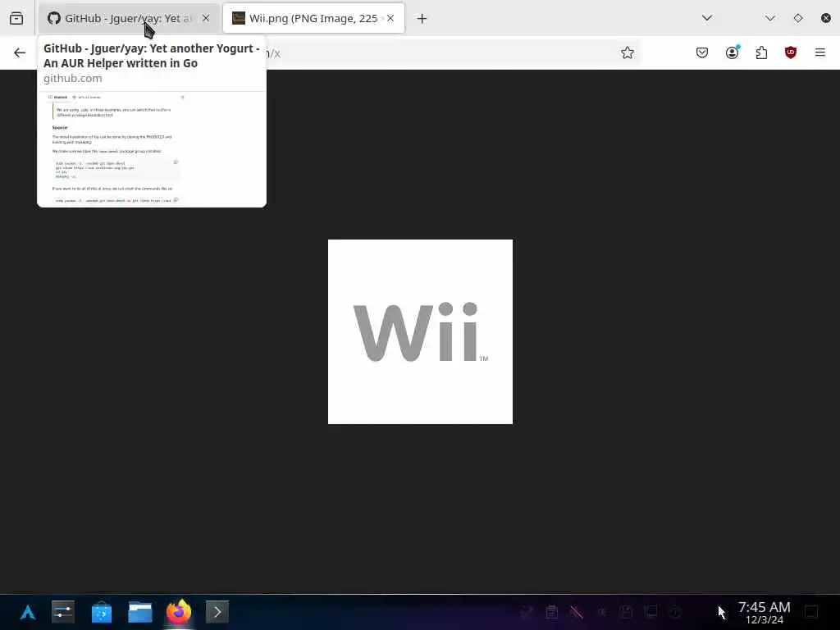Close the GitHub Jguer/yay tab
The image size is (840, 630).
(206, 18)
